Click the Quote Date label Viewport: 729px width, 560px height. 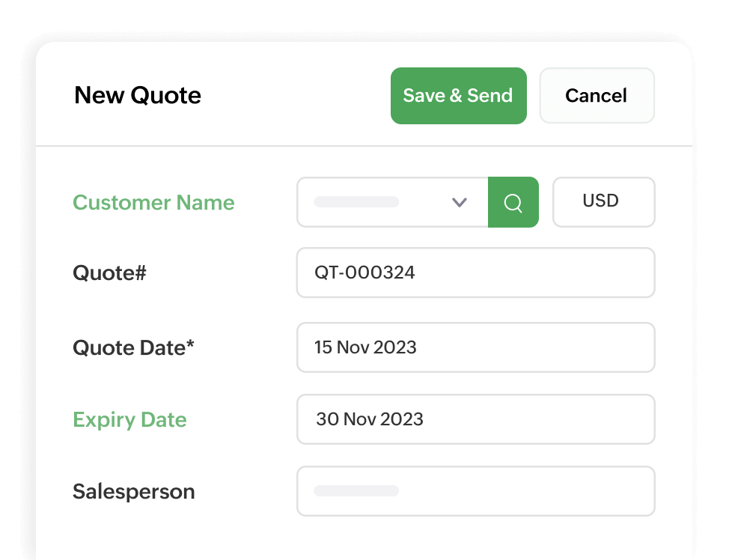pyautogui.click(x=132, y=347)
